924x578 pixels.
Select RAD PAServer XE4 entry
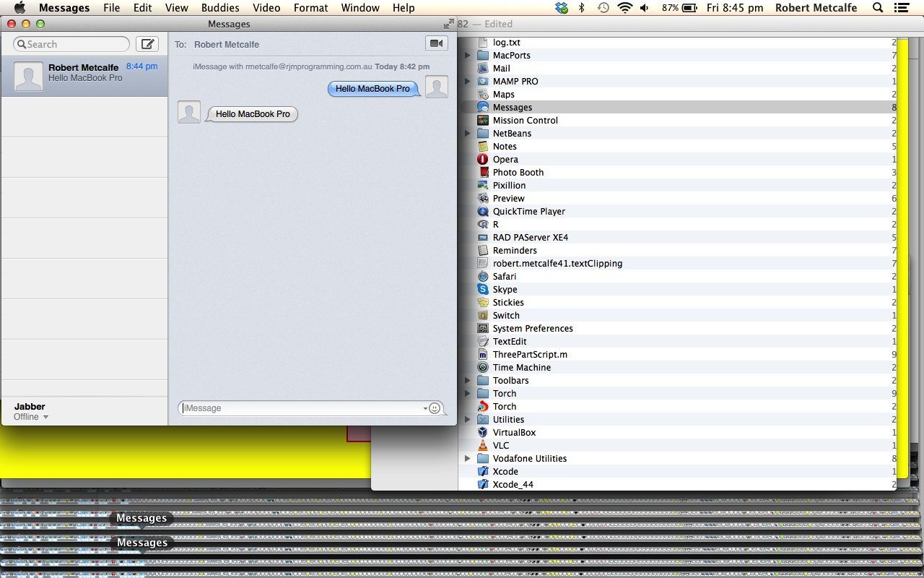coord(531,237)
